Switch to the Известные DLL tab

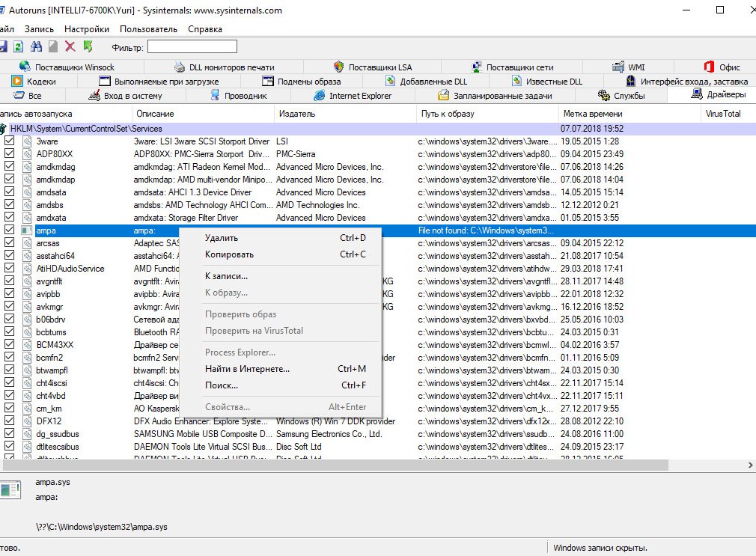(547, 82)
